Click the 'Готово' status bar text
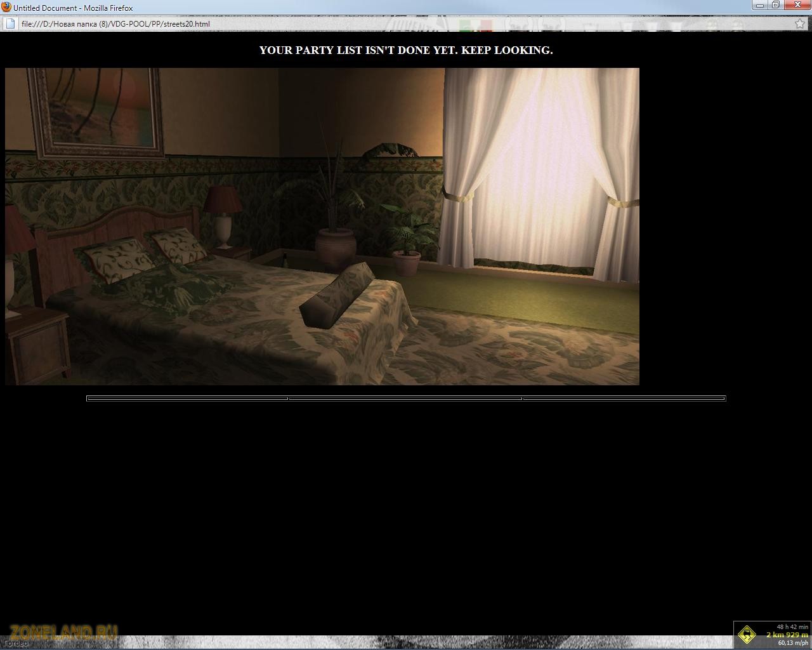This screenshot has height=650, width=812. pyautogui.click(x=16, y=643)
